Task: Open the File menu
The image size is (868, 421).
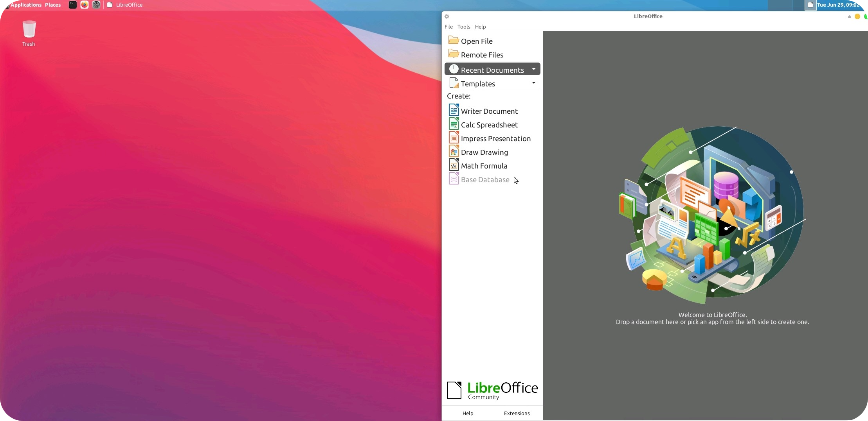Action: [x=448, y=27]
